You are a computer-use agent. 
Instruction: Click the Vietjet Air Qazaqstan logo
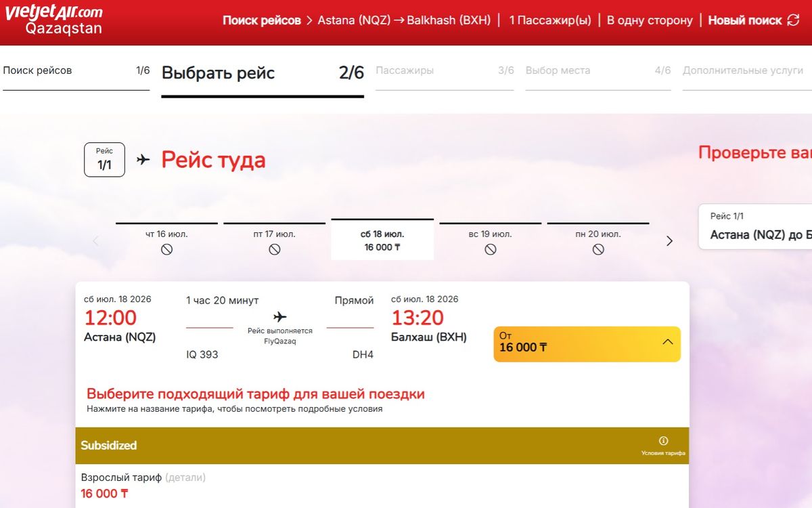pyautogui.click(x=54, y=20)
